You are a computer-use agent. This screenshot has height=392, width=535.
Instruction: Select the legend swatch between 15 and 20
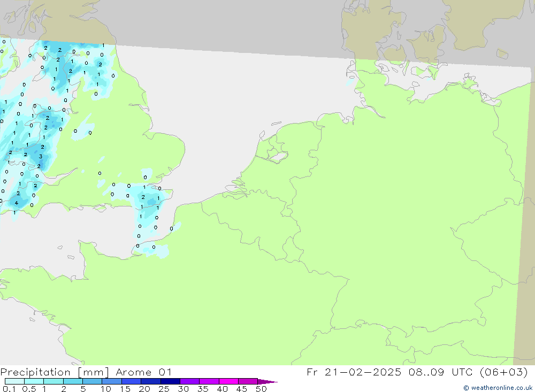tap(131, 381)
